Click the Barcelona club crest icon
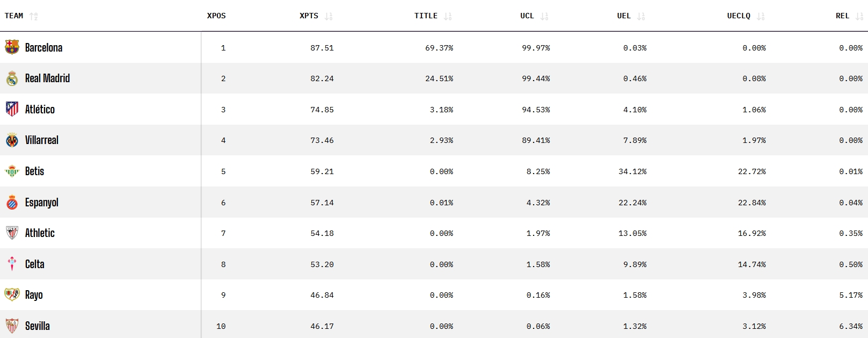The image size is (868, 338). pyautogui.click(x=12, y=47)
